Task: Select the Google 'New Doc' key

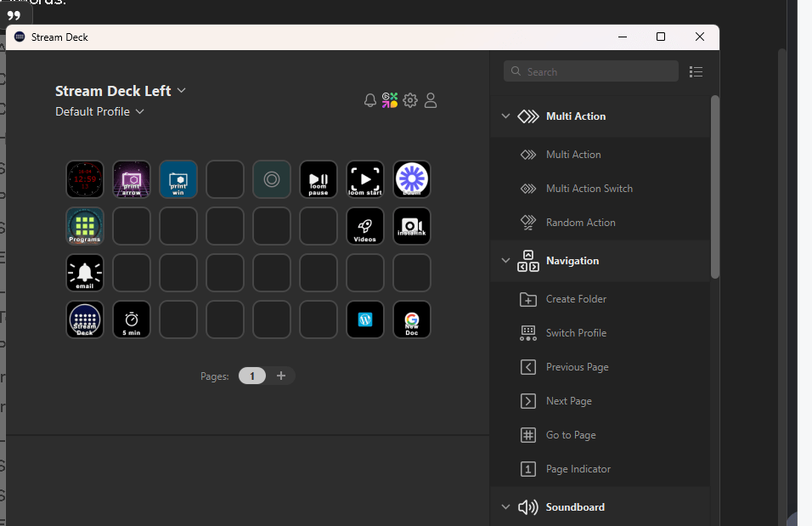Action: tap(412, 320)
